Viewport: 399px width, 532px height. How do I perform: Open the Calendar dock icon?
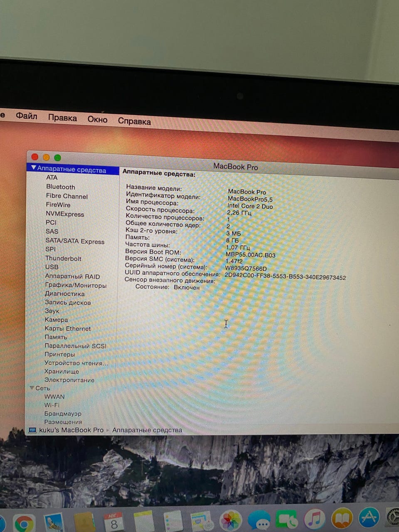[113, 522]
